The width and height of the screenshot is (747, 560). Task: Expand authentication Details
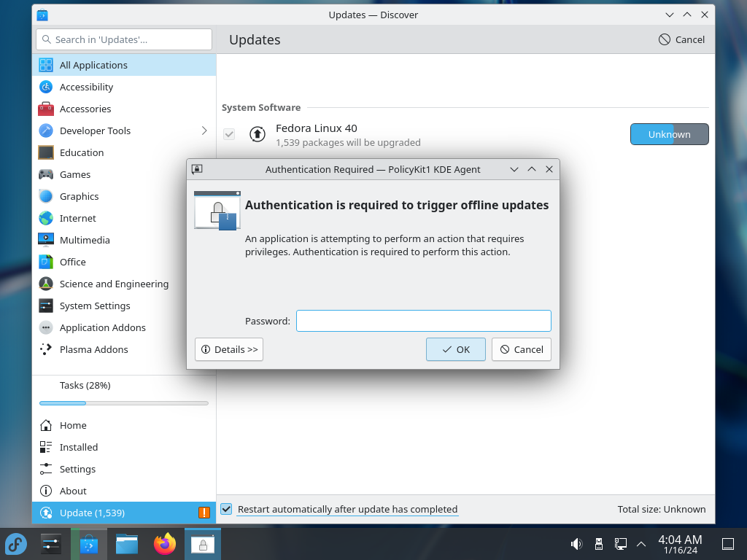(x=229, y=349)
